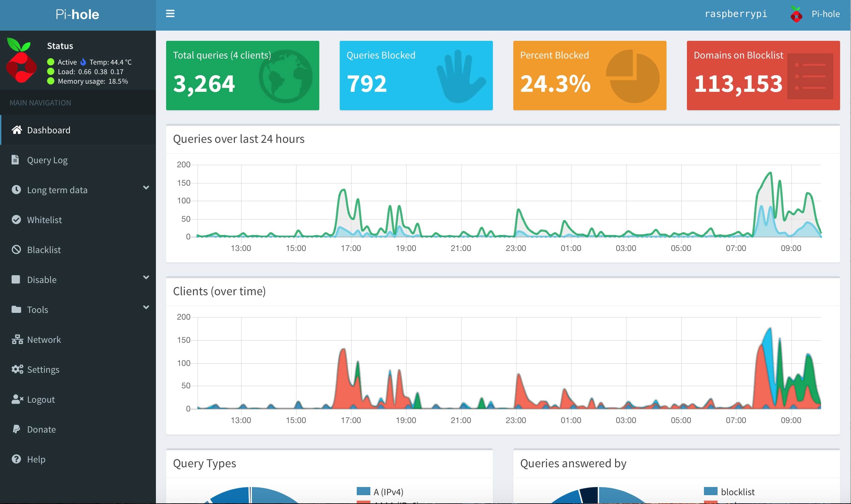Screen dimensions: 851x504
Task: Click the Dashboard home icon
Action: tap(17, 130)
